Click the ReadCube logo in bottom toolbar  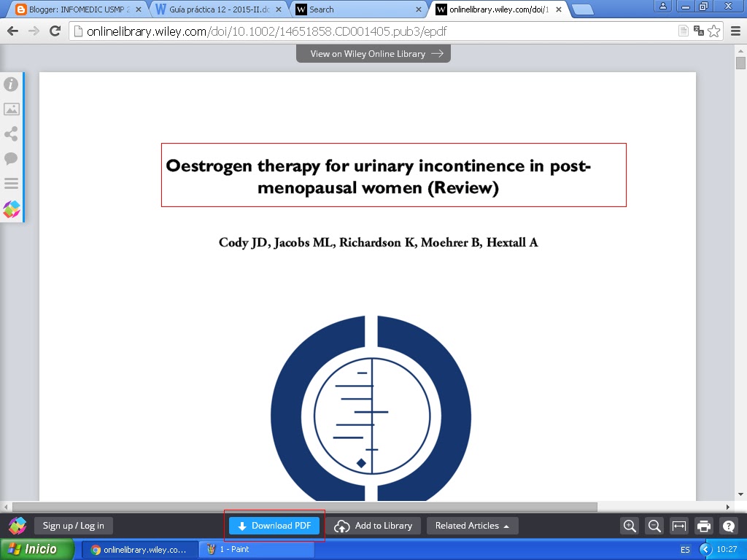coord(18,526)
